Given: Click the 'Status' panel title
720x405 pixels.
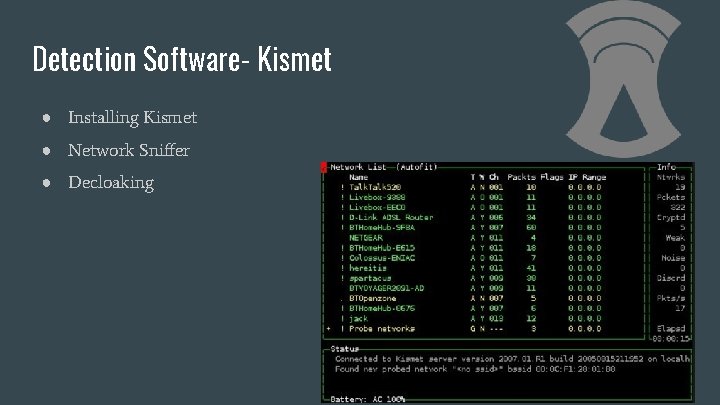Looking at the screenshot, I should tap(344, 349).
